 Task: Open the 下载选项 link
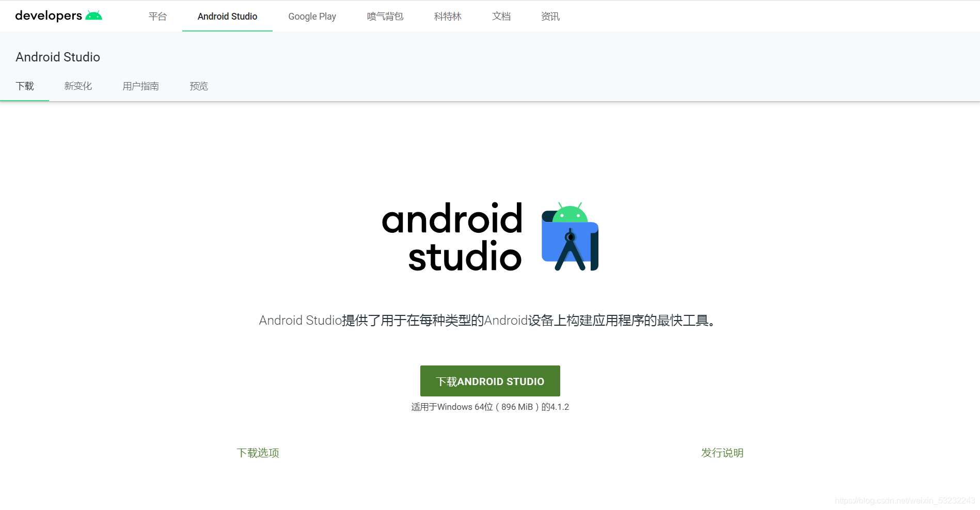tap(258, 453)
